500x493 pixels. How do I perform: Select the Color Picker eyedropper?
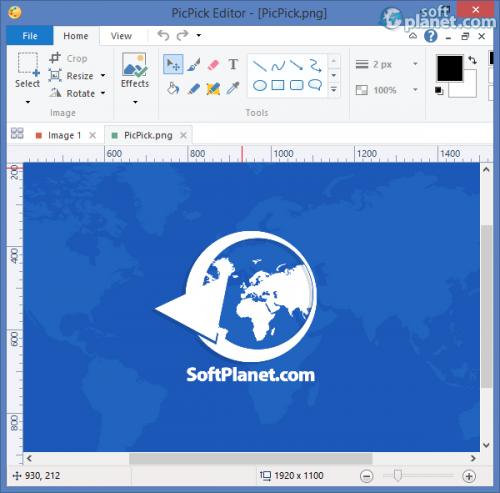click(233, 88)
